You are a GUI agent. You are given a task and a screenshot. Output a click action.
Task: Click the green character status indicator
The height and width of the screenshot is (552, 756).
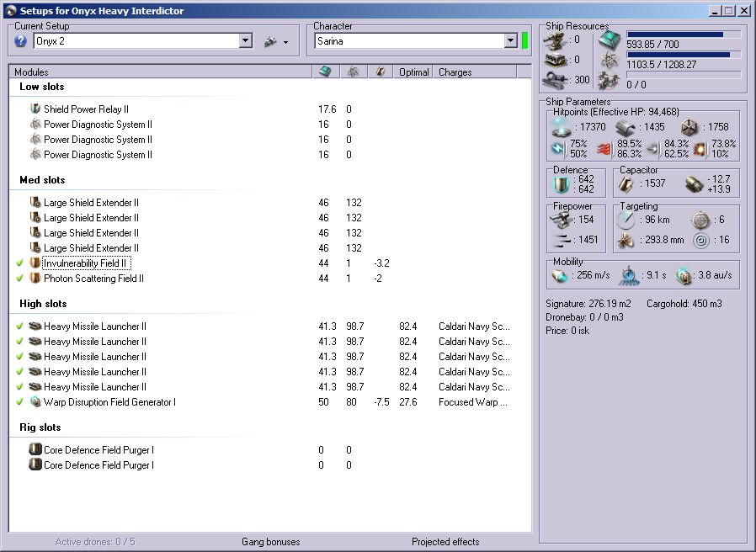pyautogui.click(x=525, y=40)
